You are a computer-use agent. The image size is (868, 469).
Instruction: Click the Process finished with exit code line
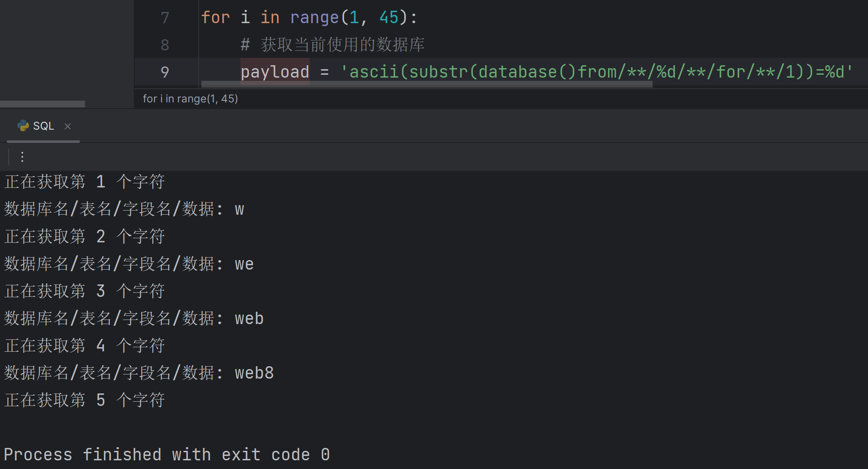tap(167, 455)
